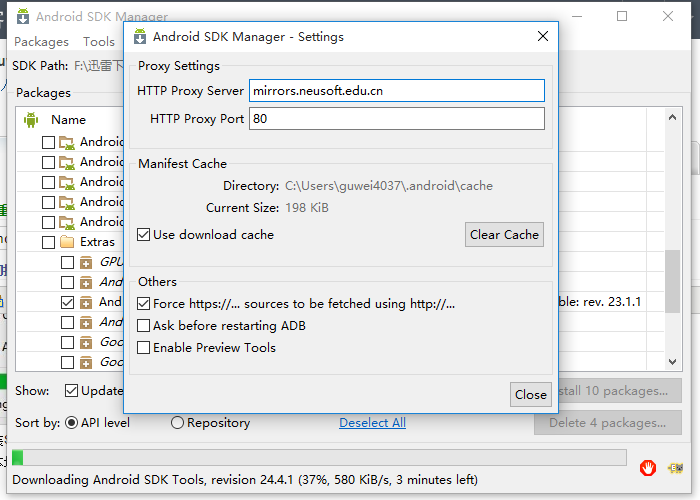Click the rev. 23.1.1 status text
This screenshot has height=500, width=700.
pyautogui.click(x=612, y=302)
